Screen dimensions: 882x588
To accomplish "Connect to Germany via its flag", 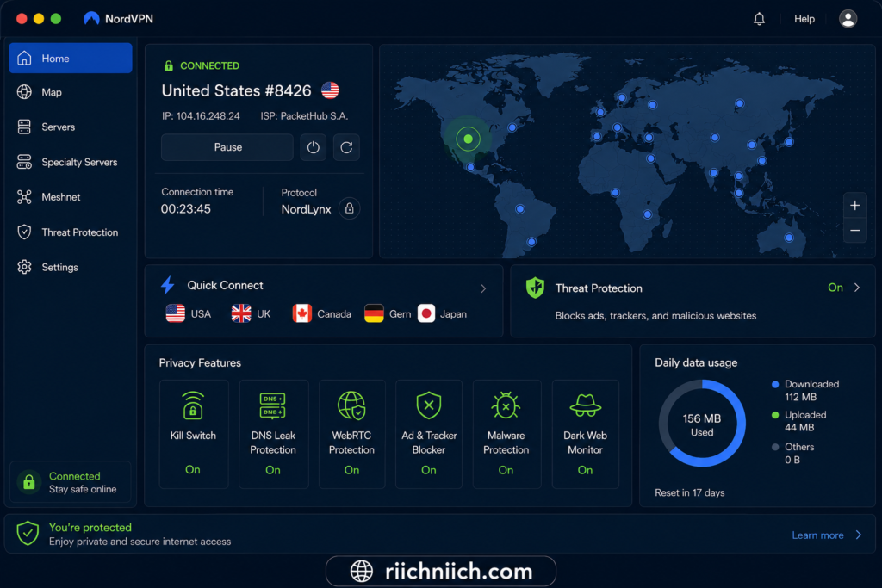I will click(x=374, y=313).
